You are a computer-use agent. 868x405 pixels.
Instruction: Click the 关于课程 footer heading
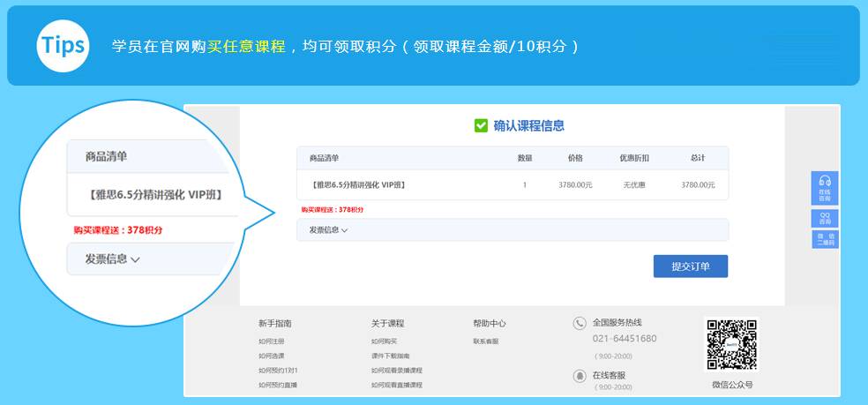[387, 324]
